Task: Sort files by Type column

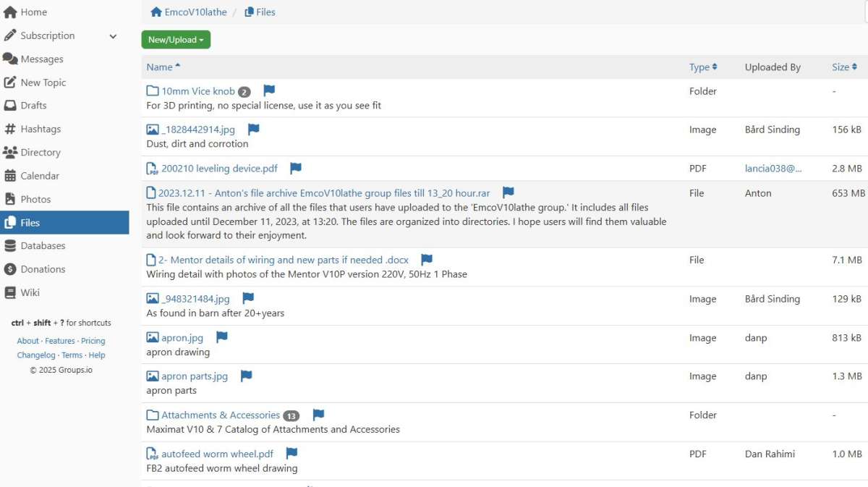Action: [703, 67]
